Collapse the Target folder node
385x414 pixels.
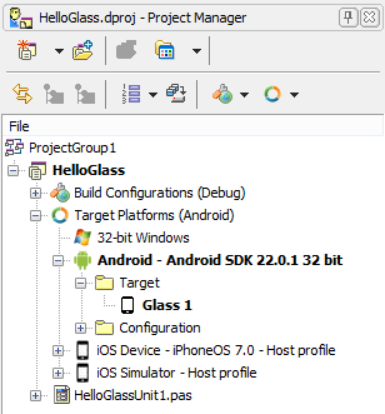(x=80, y=283)
